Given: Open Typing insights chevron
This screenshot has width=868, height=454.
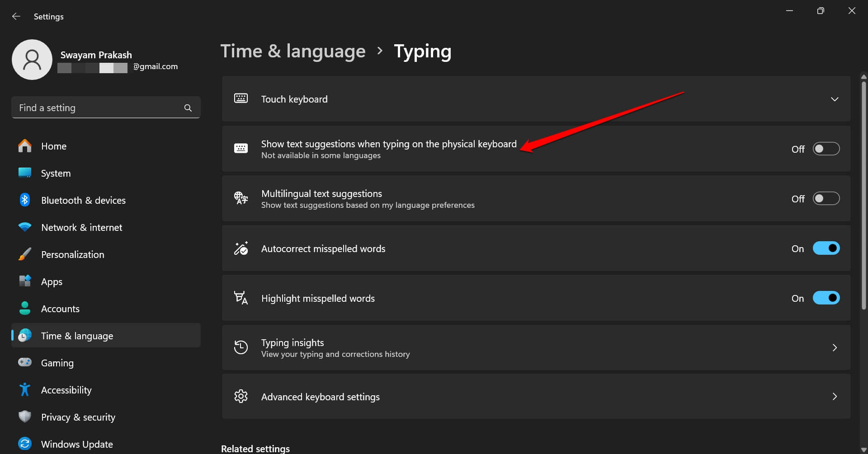Looking at the screenshot, I should (834, 348).
